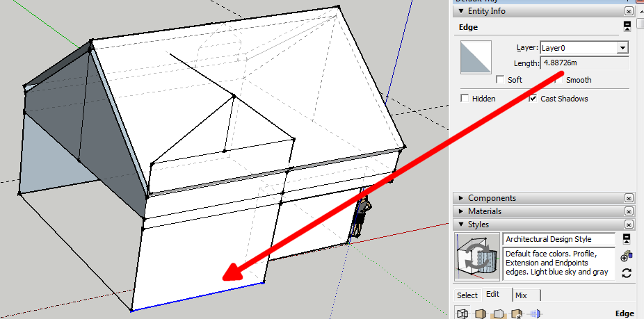Switch to the Mix tab in Styles
The width and height of the screenshot is (644, 319).
tap(521, 295)
